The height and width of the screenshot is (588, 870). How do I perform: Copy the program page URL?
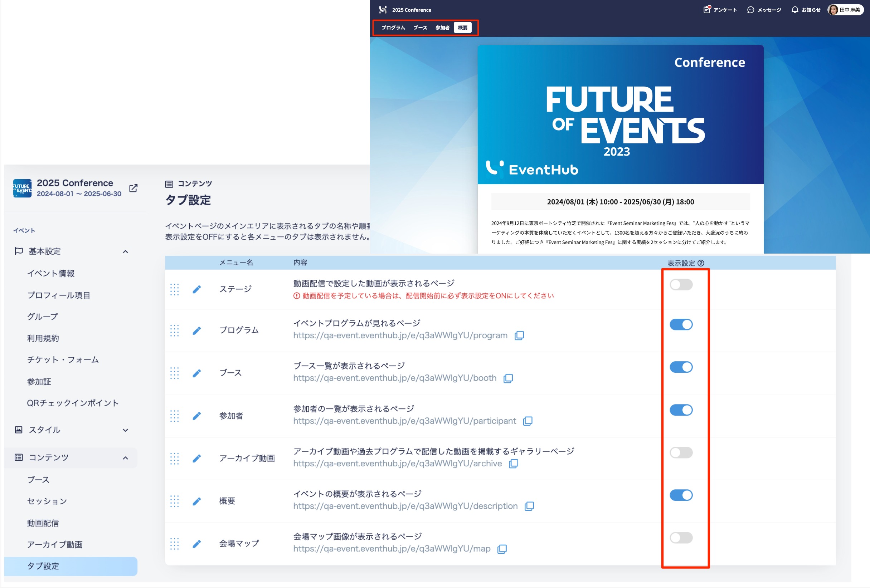[x=519, y=335]
